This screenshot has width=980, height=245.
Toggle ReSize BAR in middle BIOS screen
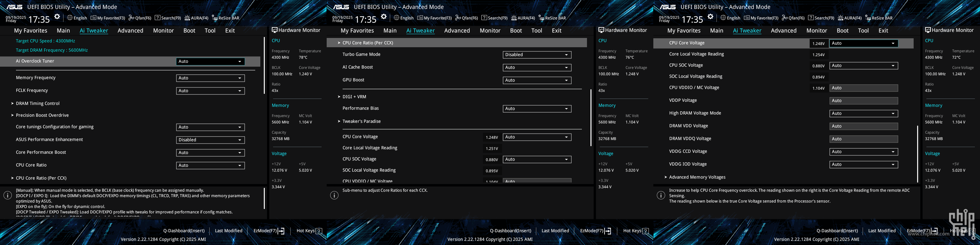(x=552, y=18)
